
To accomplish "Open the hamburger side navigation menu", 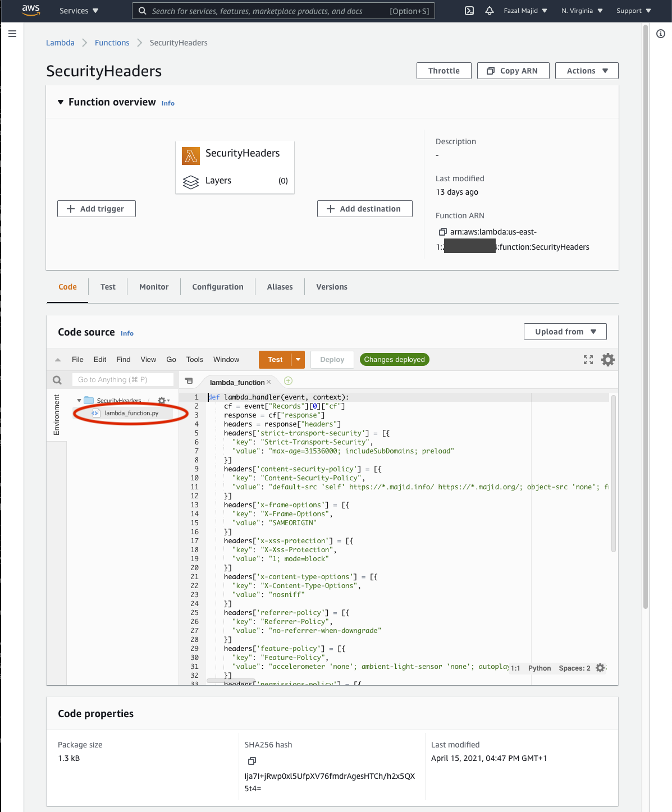I will [12, 34].
